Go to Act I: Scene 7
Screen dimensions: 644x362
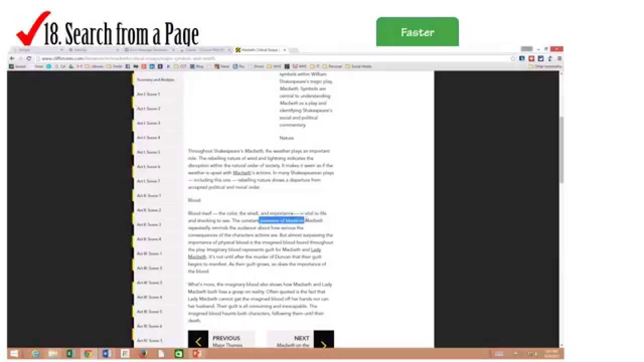[148, 181]
